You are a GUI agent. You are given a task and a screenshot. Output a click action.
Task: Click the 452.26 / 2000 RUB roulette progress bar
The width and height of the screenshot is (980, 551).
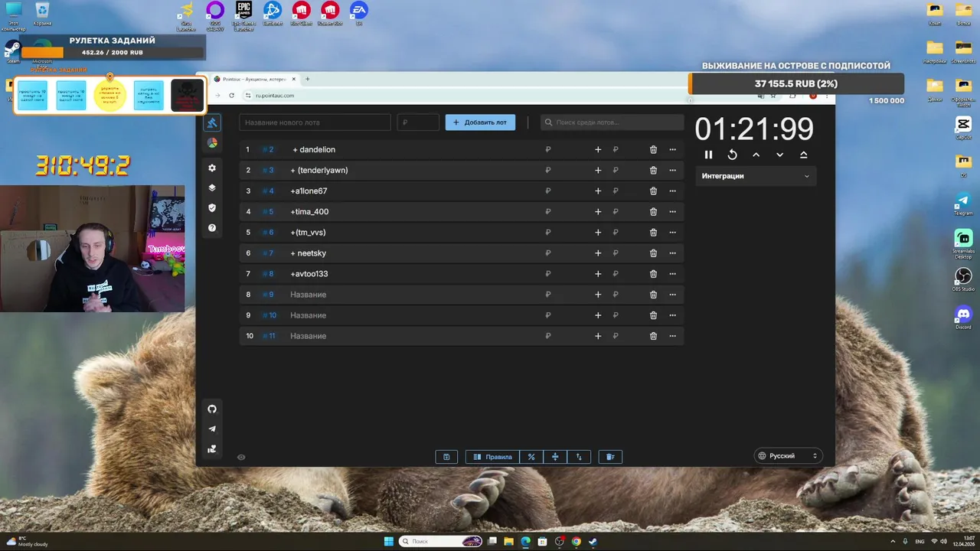pos(113,53)
